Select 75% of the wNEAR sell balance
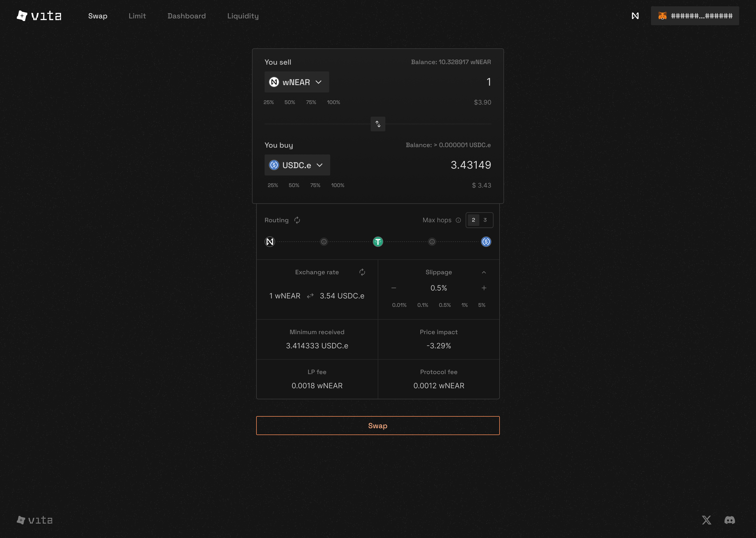Screen dimensions: 756x538 click(311, 102)
